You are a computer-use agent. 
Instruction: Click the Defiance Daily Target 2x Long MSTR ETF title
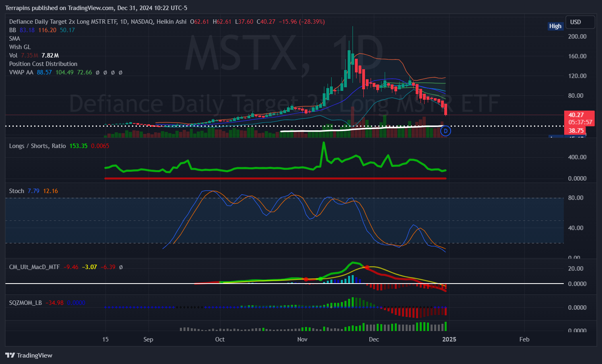[63, 22]
